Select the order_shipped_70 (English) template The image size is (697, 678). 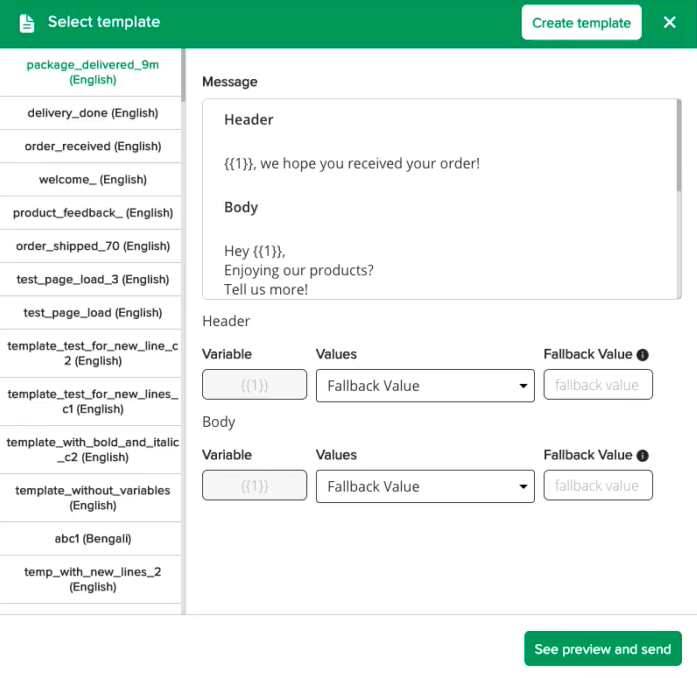coord(93,246)
